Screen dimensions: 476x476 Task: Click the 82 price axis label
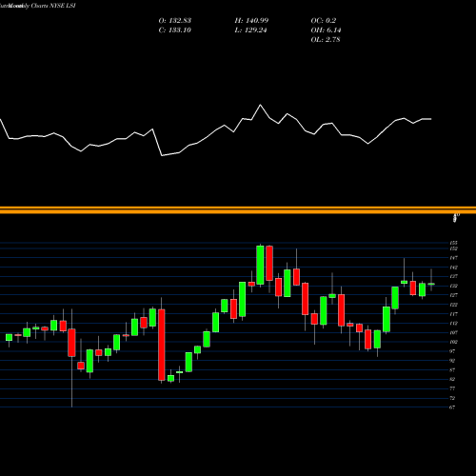coord(453,379)
